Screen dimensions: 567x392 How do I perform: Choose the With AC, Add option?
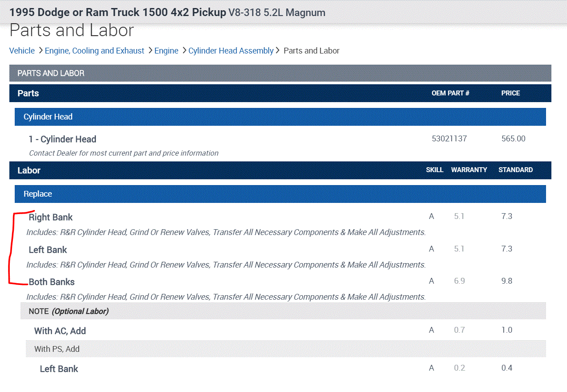(x=60, y=331)
